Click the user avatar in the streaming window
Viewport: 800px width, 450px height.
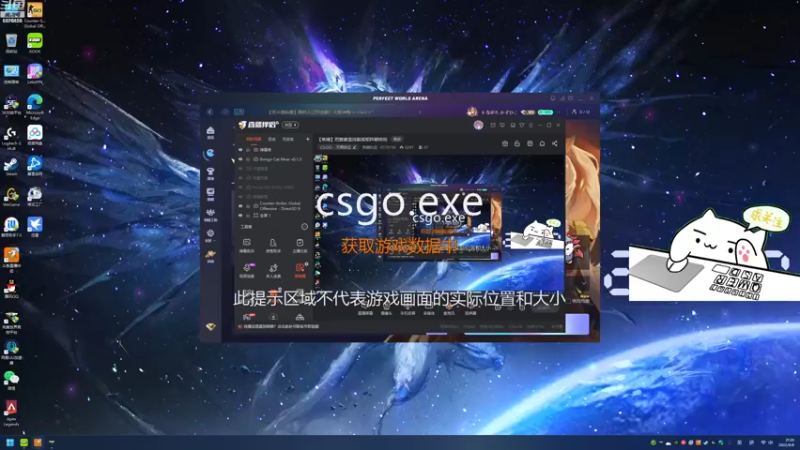tap(478, 125)
